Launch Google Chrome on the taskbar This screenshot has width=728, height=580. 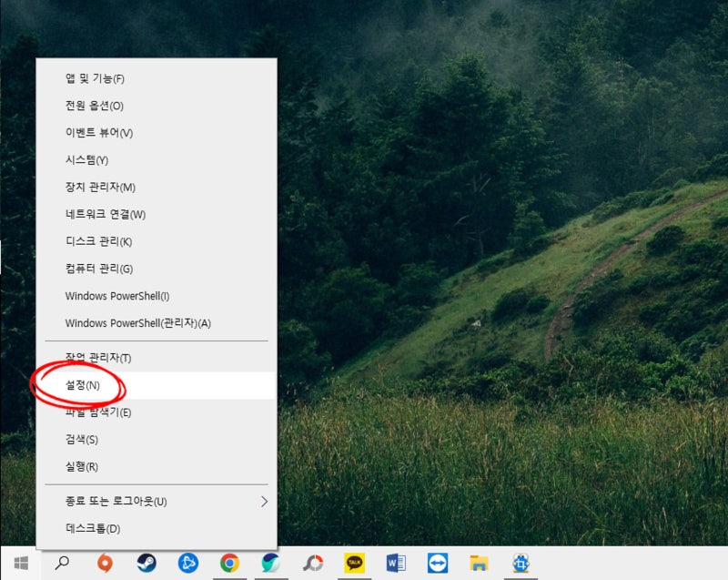tap(227, 565)
